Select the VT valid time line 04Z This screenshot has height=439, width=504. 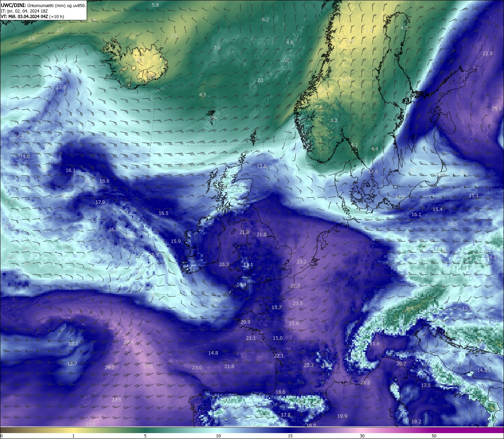pyautogui.click(x=32, y=17)
